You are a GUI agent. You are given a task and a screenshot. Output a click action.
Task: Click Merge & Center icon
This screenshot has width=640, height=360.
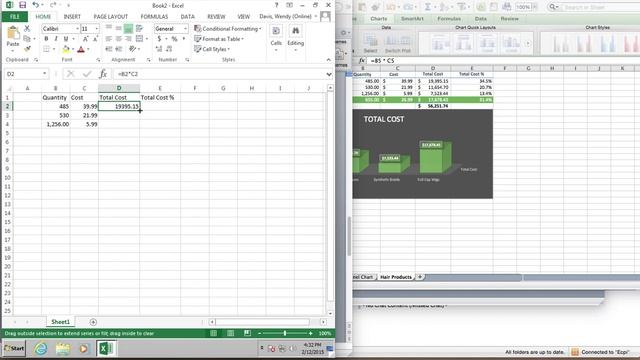coord(140,39)
